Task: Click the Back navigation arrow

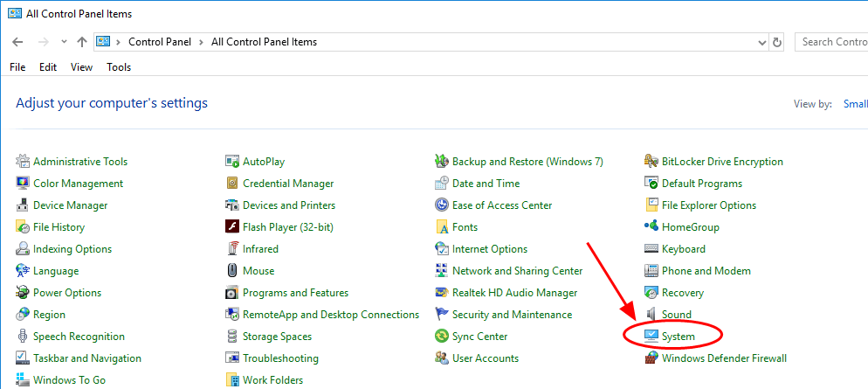Action: 17,42
